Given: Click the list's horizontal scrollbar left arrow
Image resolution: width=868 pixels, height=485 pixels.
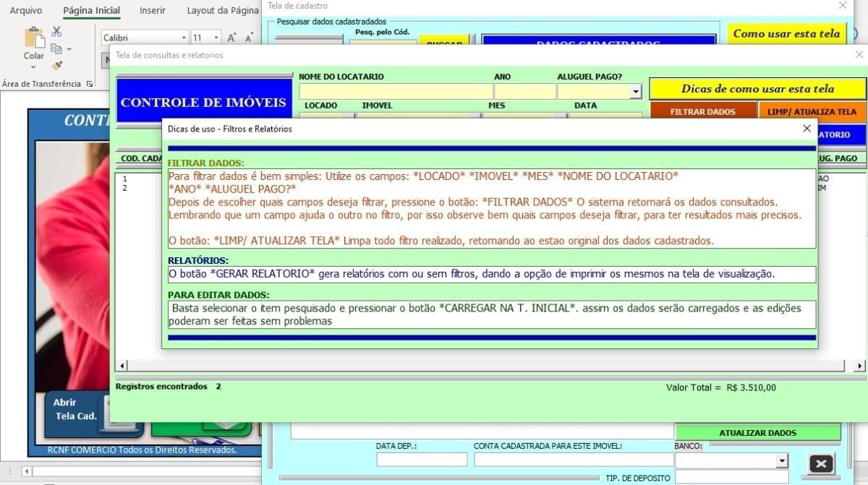Looking at the screenshot, I should point(121,366).
